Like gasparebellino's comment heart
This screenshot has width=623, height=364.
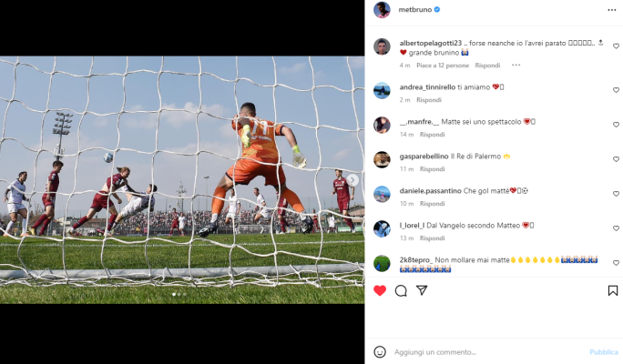pyautogui.click(x=616, y=159)
